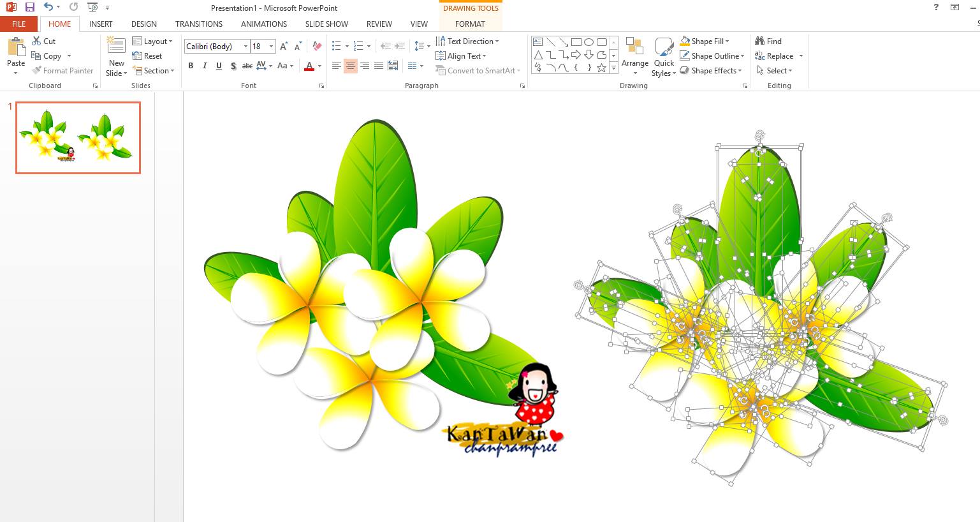
Task: Increase the list indent level
Action: [400, 46]
